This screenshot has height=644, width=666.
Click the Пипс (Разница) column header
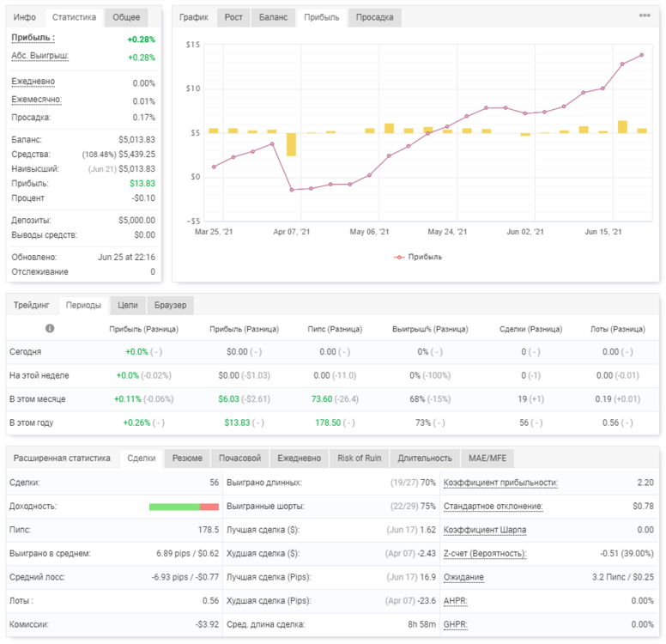point(335,329)
